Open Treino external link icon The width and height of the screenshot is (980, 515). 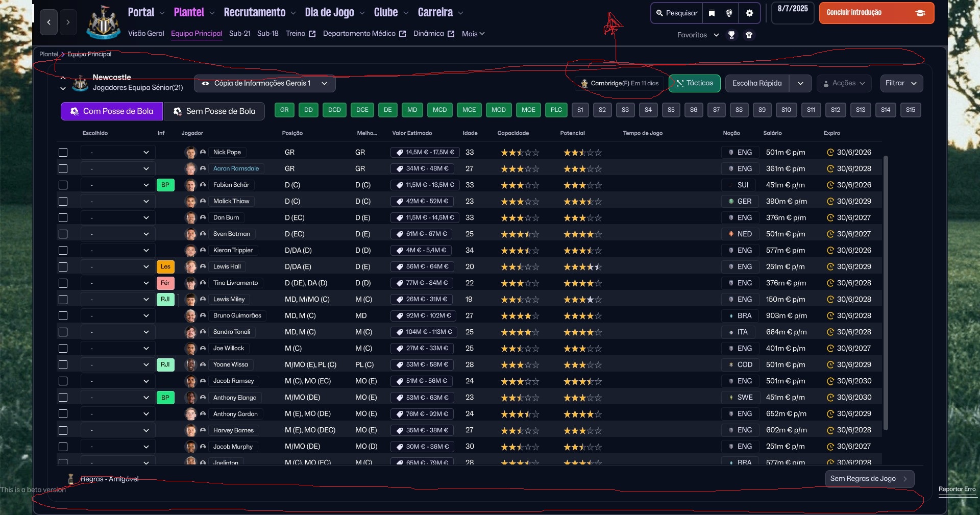pyautogui.click(x=312, y=34)
